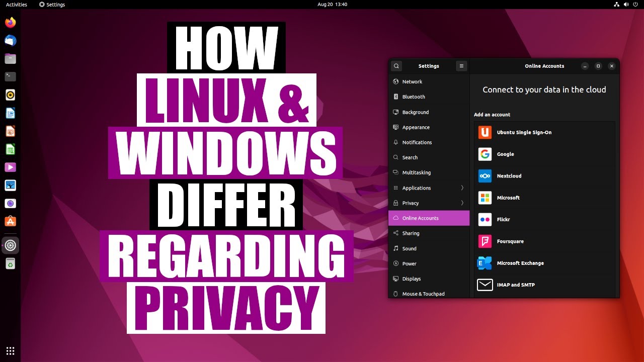Open Shotwell photo manager in dock
Image resolution: width=644 pixels, height=362 pixels.
pyautogui.click(x=10, y=186)
